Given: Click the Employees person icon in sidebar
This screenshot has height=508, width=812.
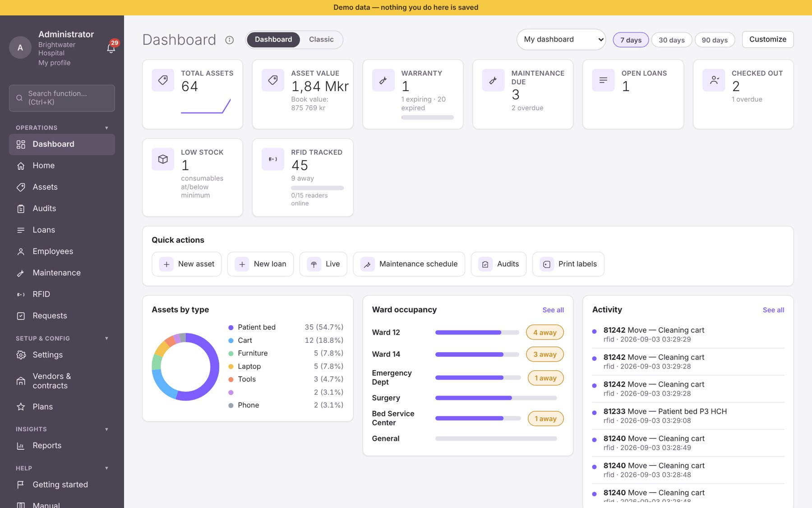Looking at the screenshot, I should tap(21, 252).
